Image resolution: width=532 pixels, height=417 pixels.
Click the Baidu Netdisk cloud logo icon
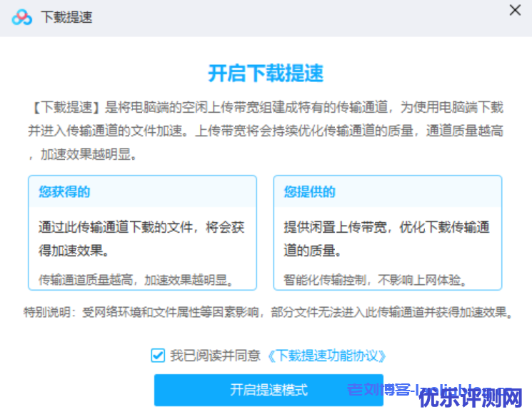pos(21,17)
